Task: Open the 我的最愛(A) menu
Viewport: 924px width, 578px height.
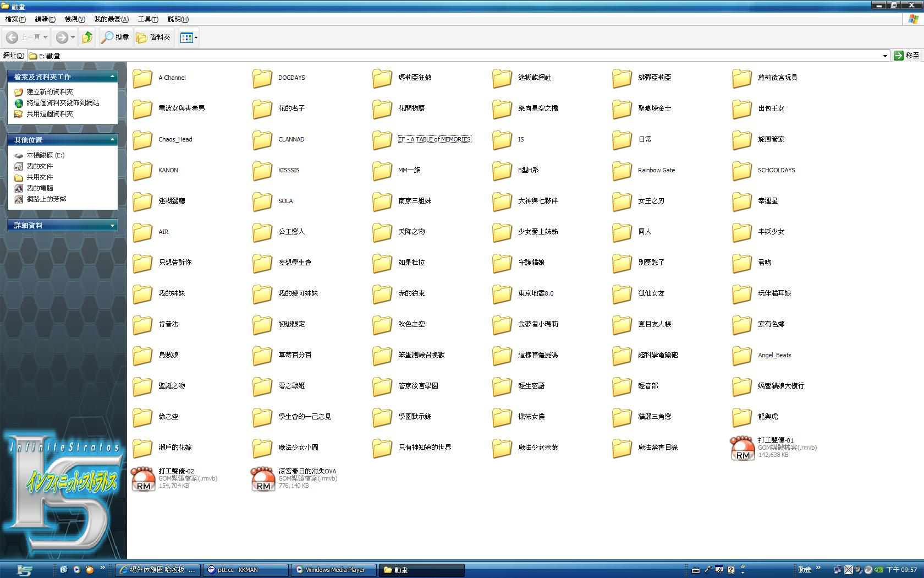Action: click(112, 19)
